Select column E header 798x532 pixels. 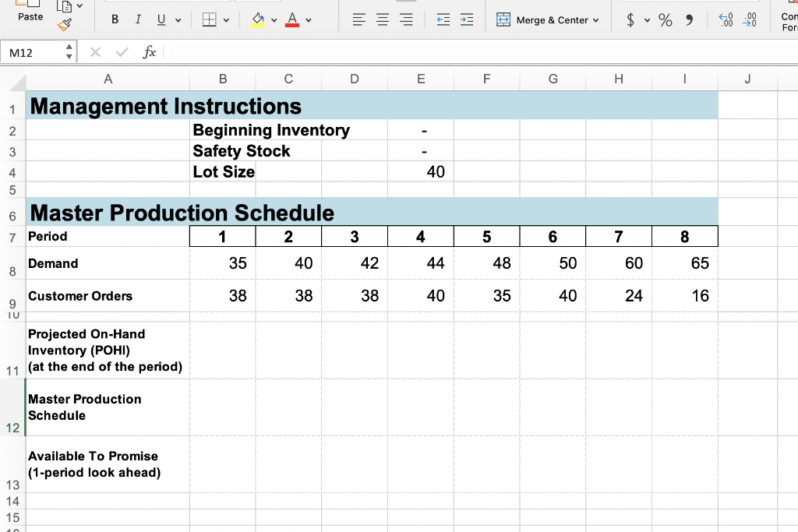(421, 79)
